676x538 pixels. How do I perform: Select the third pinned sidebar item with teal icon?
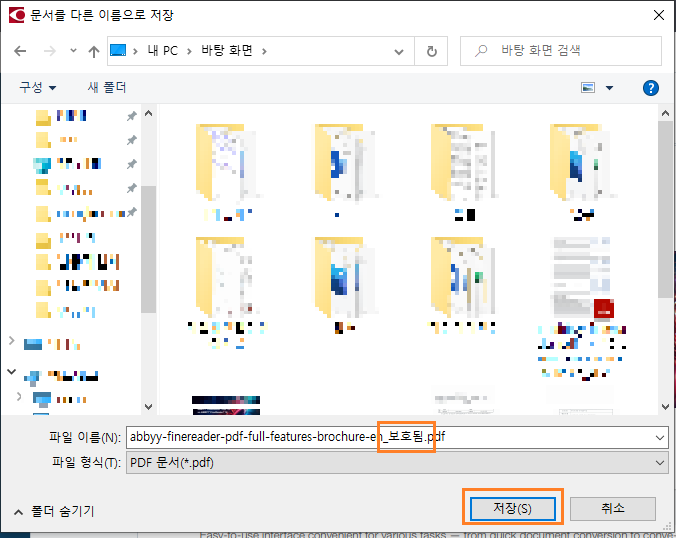click(x=67, y=164)
